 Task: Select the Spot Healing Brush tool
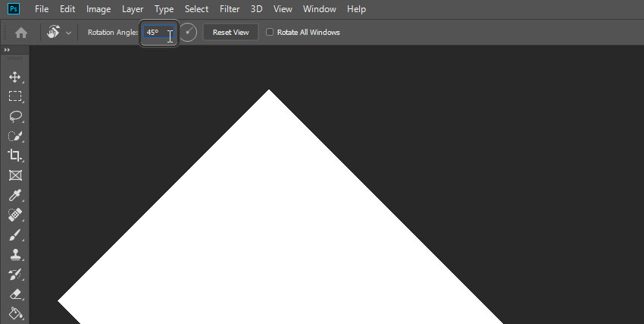(15, 215)
